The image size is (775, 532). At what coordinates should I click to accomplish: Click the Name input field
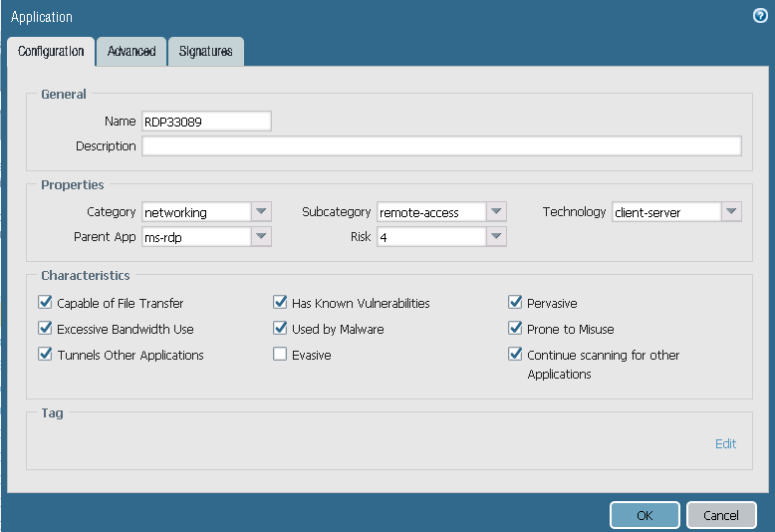tap(206, 122)
